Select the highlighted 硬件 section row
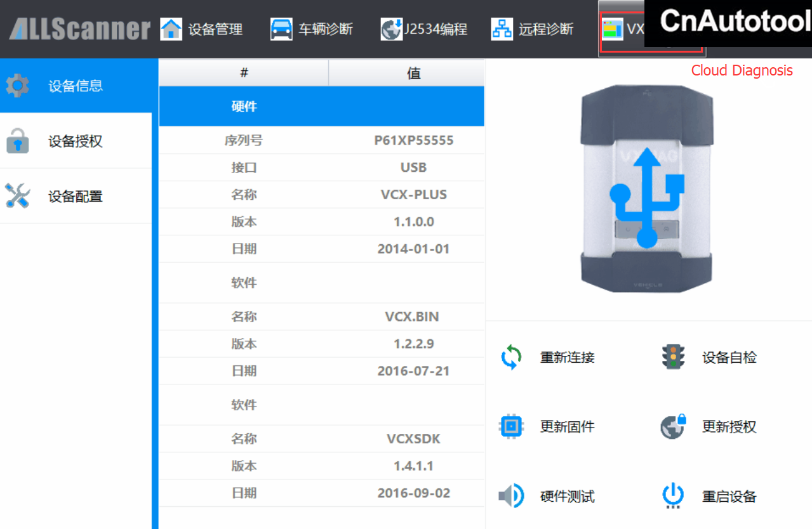This screenshot has height=529, width=812. tap(322, 107)
